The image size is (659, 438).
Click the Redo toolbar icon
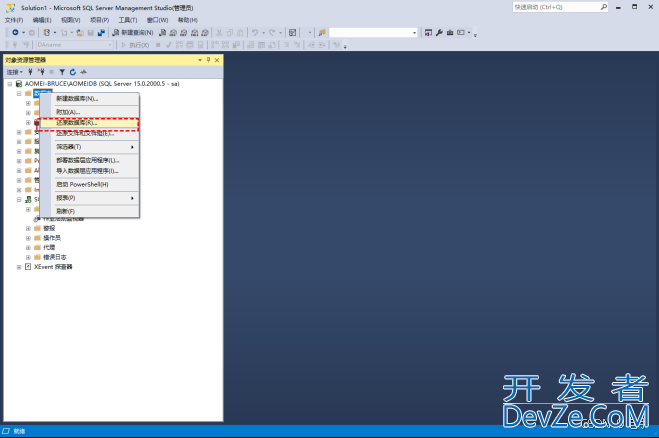click(272, 32)
